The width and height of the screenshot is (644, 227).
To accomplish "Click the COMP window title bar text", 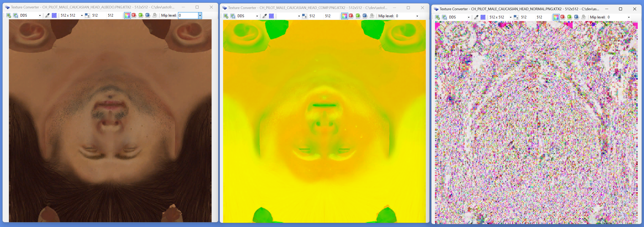I will (x=308, y=8).
